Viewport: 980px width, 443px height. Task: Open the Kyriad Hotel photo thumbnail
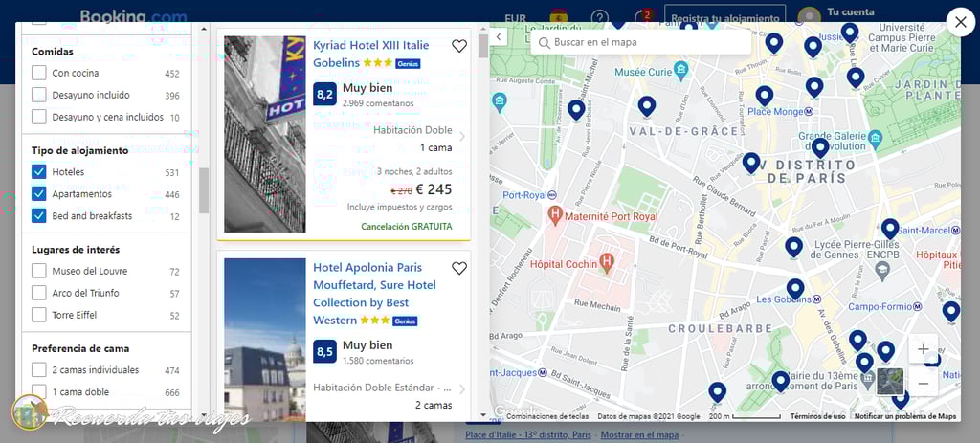pos(265,134)
